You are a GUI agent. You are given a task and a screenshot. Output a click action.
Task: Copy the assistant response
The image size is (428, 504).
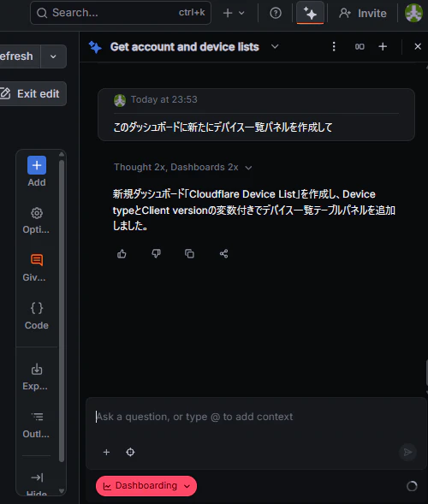click(x=189, y=254)
